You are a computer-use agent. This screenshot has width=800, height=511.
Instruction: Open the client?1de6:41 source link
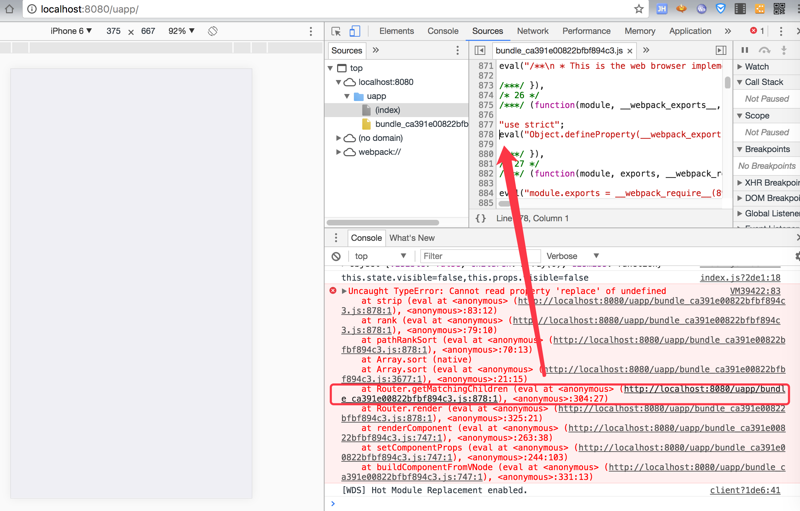[745, 490]
